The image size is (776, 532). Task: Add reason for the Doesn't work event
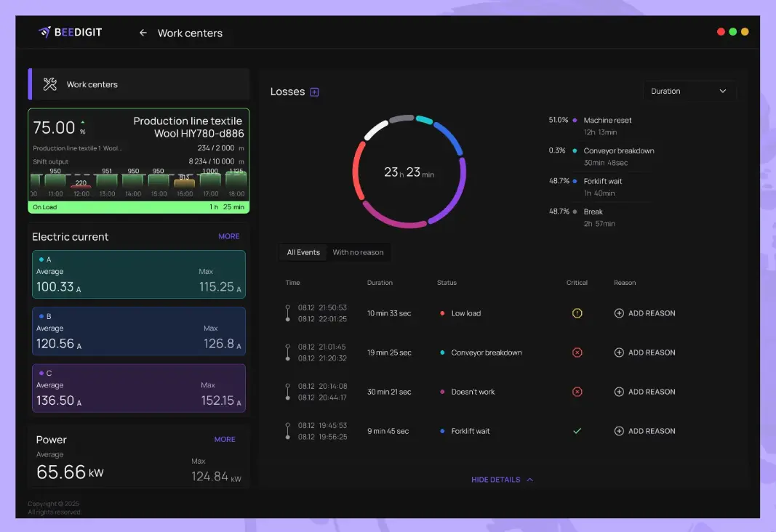tap(645, 392)
